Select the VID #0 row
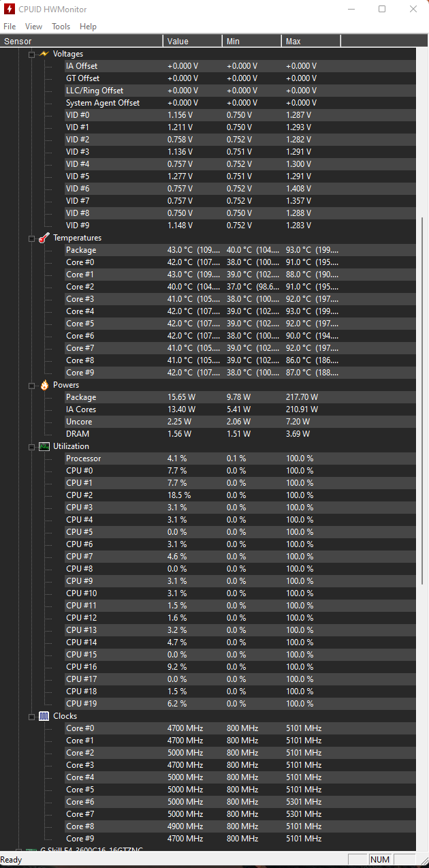Viewport: 429px width, 868px height. click(240, 115)
